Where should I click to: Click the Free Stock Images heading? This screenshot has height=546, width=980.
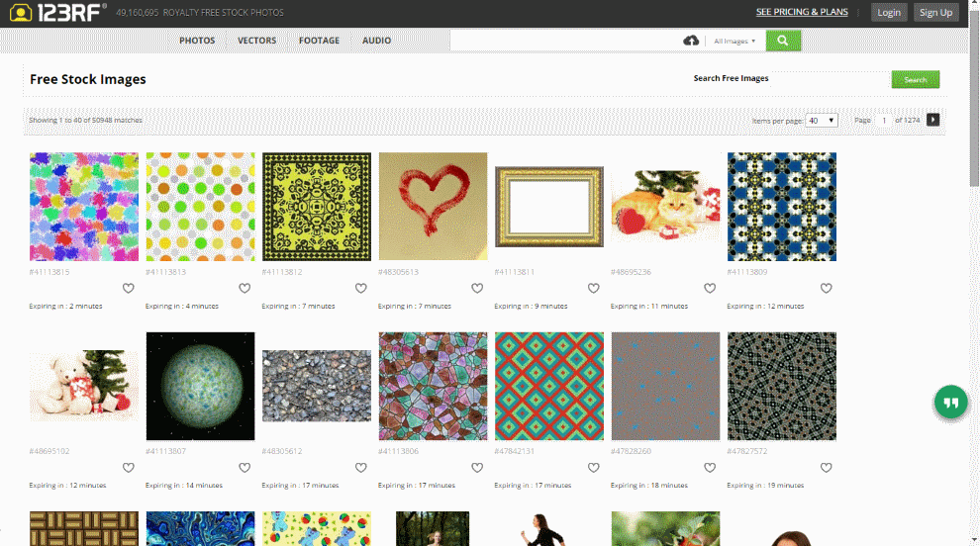(88, 79)
